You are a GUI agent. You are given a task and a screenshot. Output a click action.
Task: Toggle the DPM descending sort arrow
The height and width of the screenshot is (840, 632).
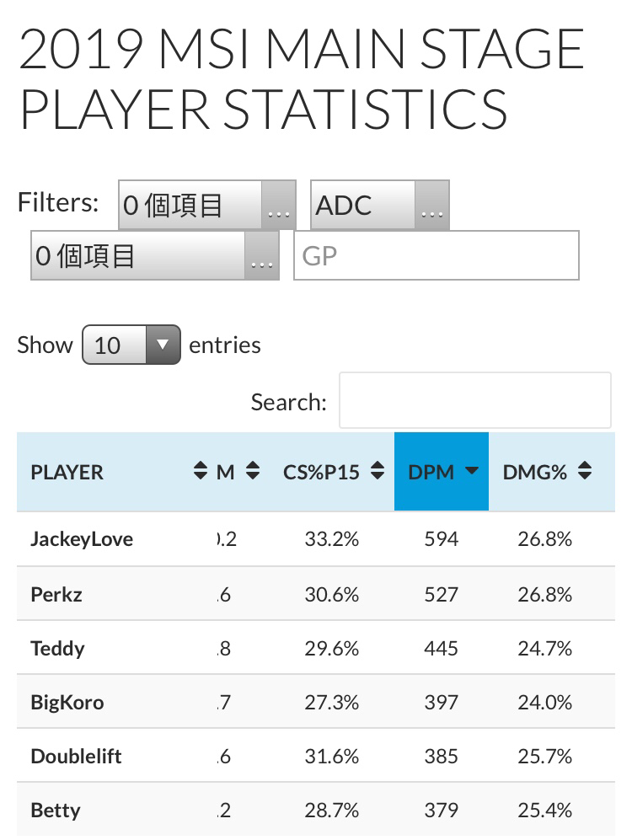[471, 470]
